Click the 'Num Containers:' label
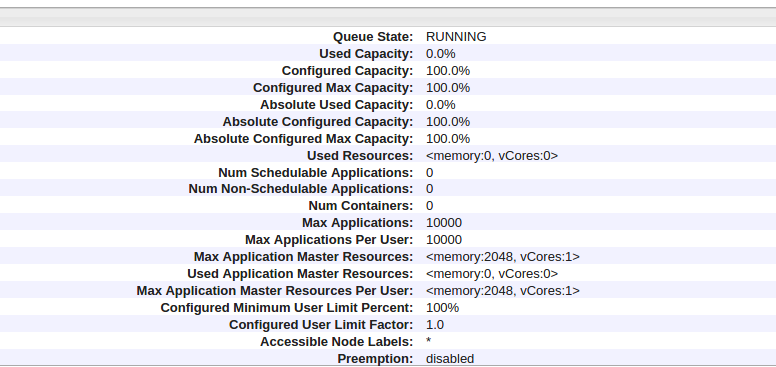Screen dimensions: 776x367 (361, 205)
